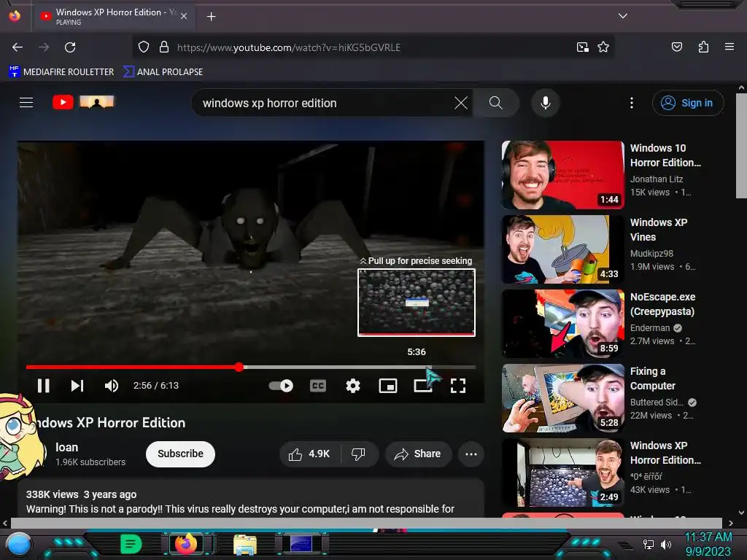Open the second bookmarks toolbar item
747x560 pixels.
point(163,72)
